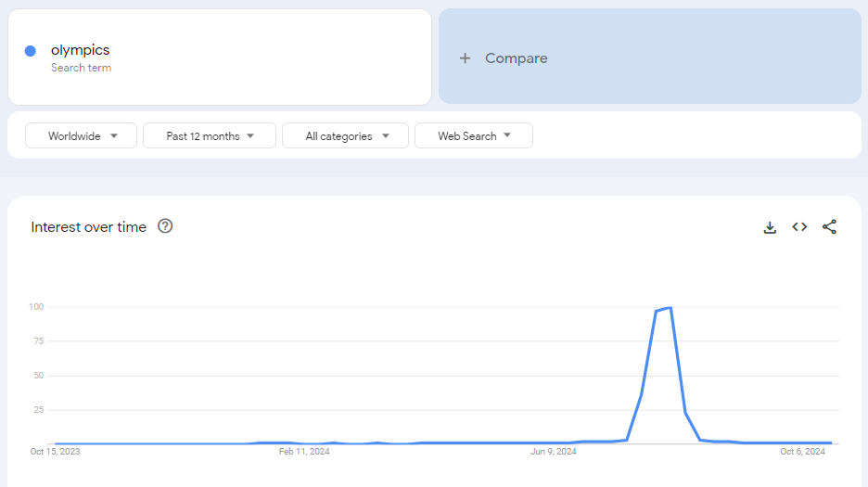Expand the Worldwide region dropdown
Image resolution: width=868 pixels, height=487 pixels.
point(82,136)
